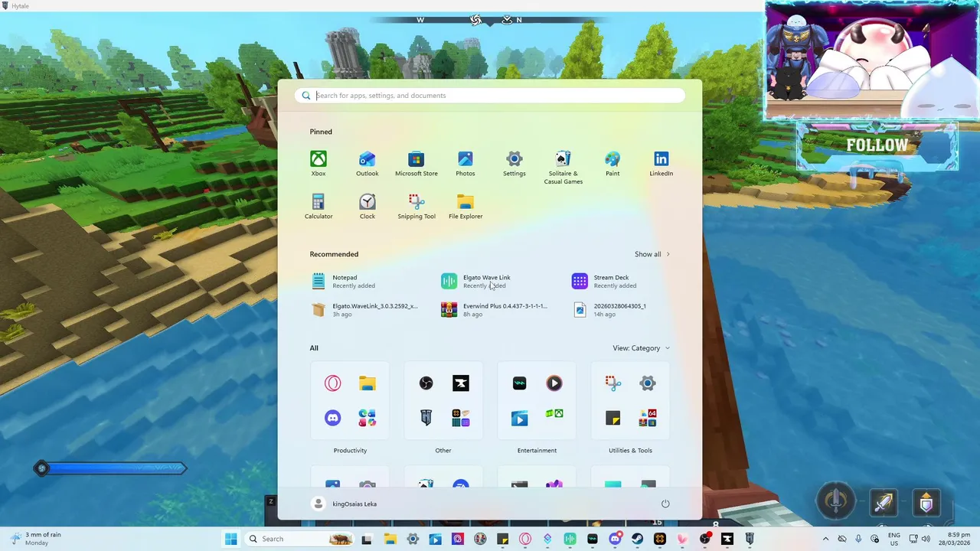The height and width of the screenshot is (551, 980).
Task: Open File Explorer from the taskbar
Action: [390, 539]
